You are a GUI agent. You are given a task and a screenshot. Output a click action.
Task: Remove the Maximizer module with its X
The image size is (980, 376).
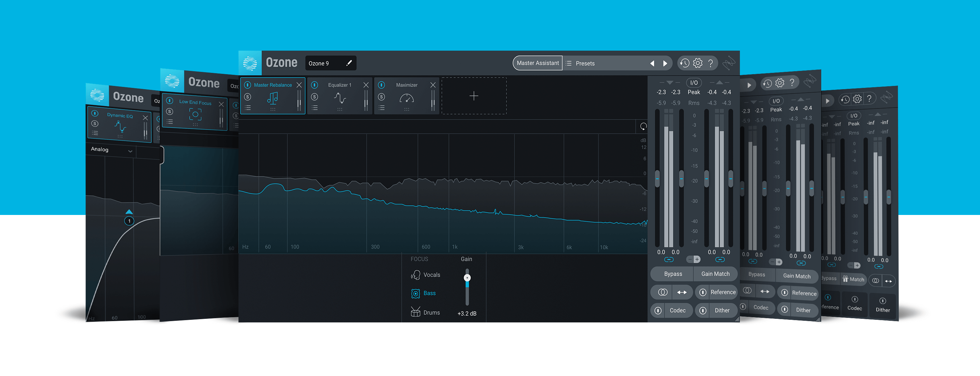(x=433, y=85)
